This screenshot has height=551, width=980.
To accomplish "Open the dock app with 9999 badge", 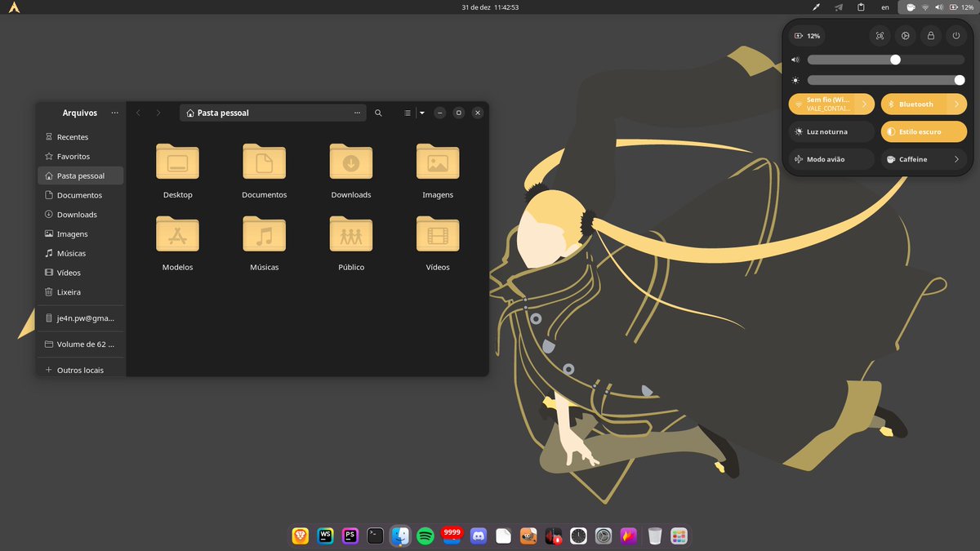I will (452, 536).
